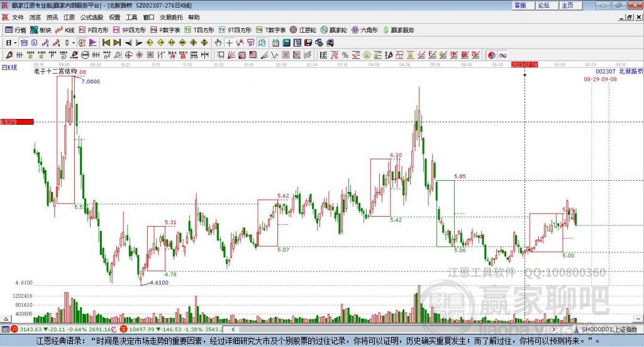Open the 9T四方形 tool

pyautogui.click(x=235, y=30)
